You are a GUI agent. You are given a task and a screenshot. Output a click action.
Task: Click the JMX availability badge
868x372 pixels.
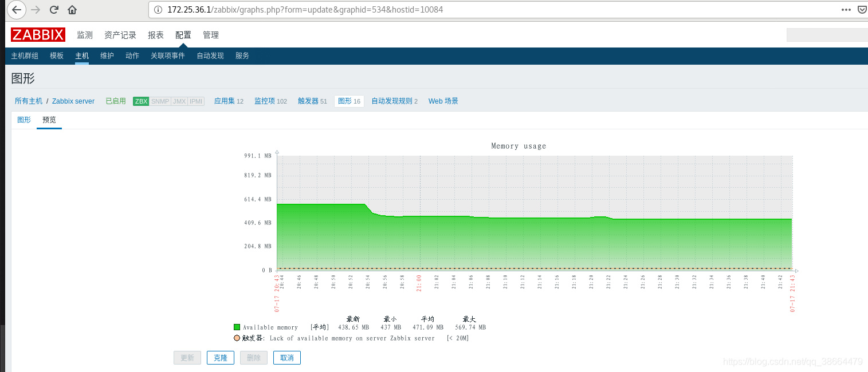179,101
